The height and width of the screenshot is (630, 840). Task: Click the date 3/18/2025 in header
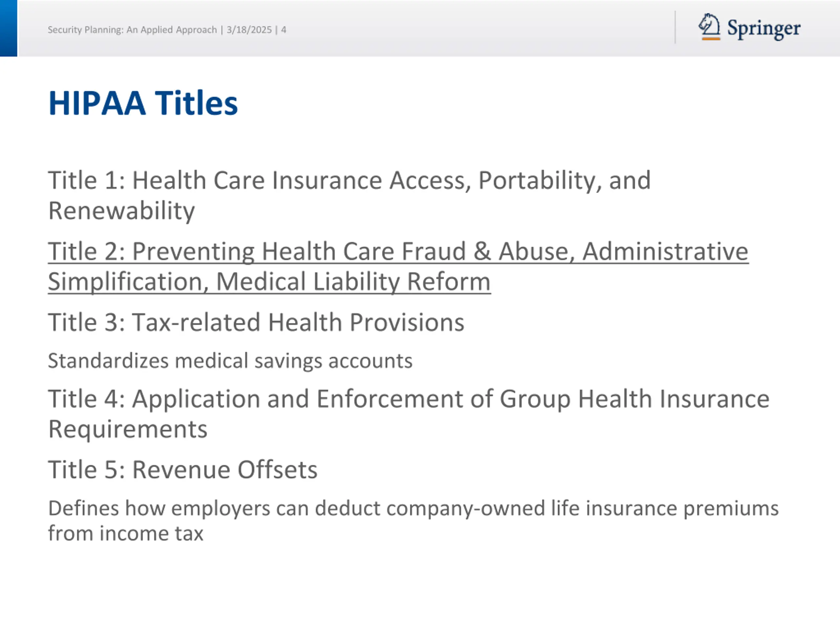coord(249,30)
